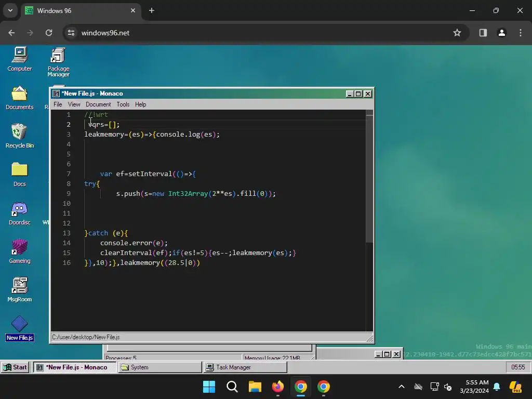Click 'setInterval' on line 7
Image resolution: width=532 pixels, height=399 pixels.
click(150, 174)
